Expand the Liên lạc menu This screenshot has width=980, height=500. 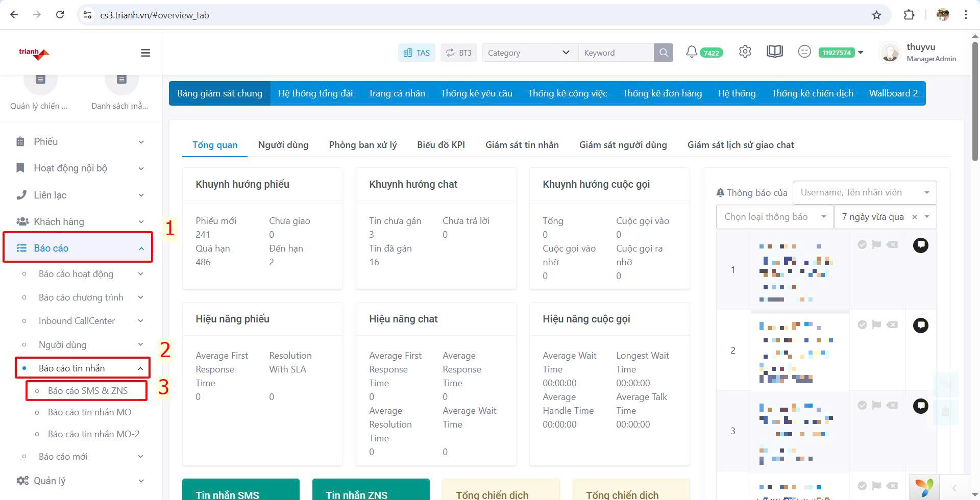tap(80, 195)
